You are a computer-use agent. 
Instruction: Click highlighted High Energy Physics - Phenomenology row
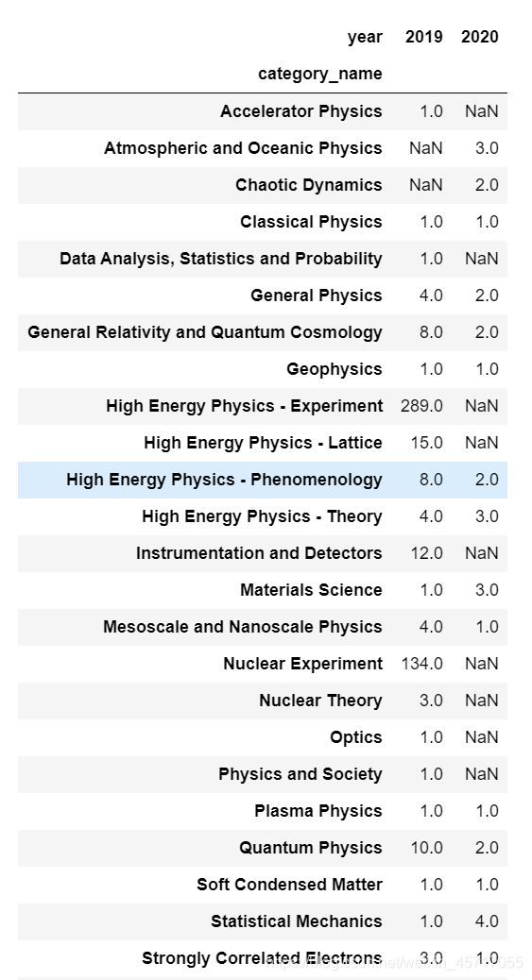[263, 480]
